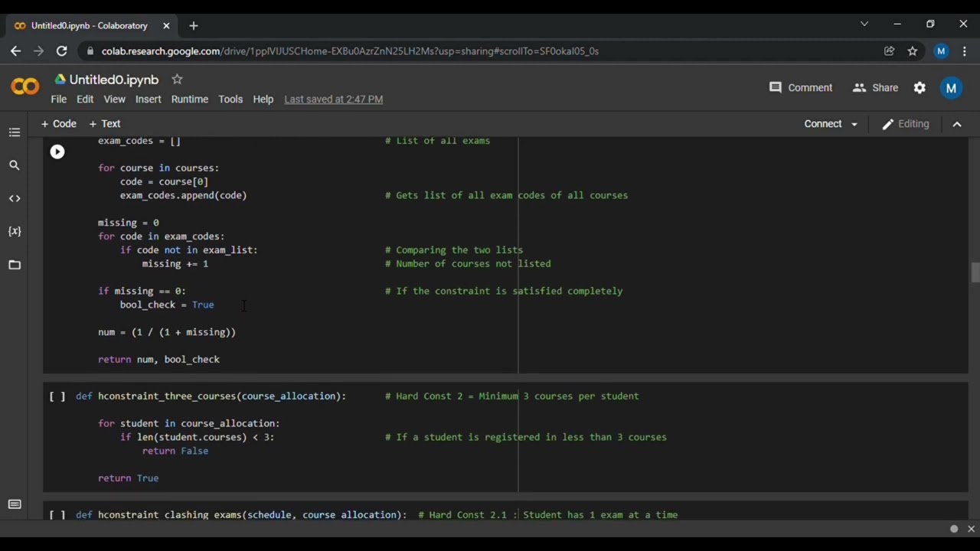Image resolution: width=980 pixels, height=551 pixels.
Task: Go back in browser
Action: [x=15, y=51]
